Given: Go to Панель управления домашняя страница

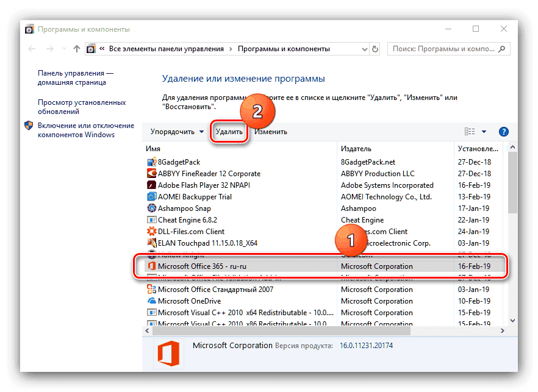Looking at the screenshot, I should 75,77.
